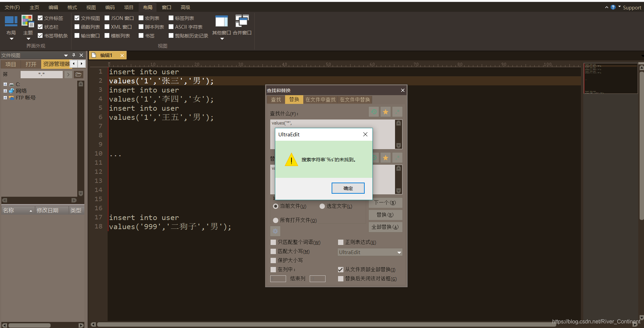
Task: Enable 函数列表 checkbox
Action: (77, 27)
